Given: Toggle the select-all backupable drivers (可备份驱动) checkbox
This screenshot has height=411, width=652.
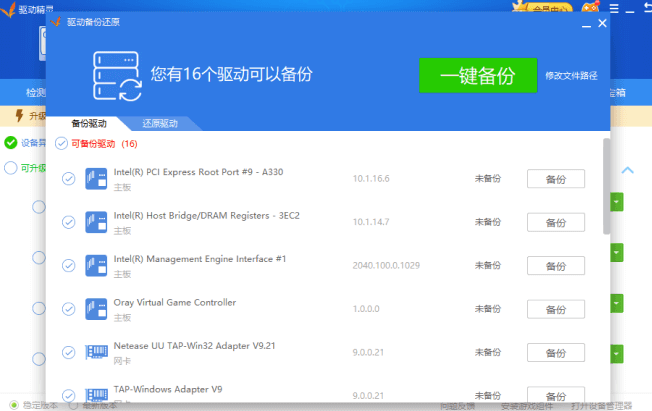Looking at the screenshot, I should point(61,143).
